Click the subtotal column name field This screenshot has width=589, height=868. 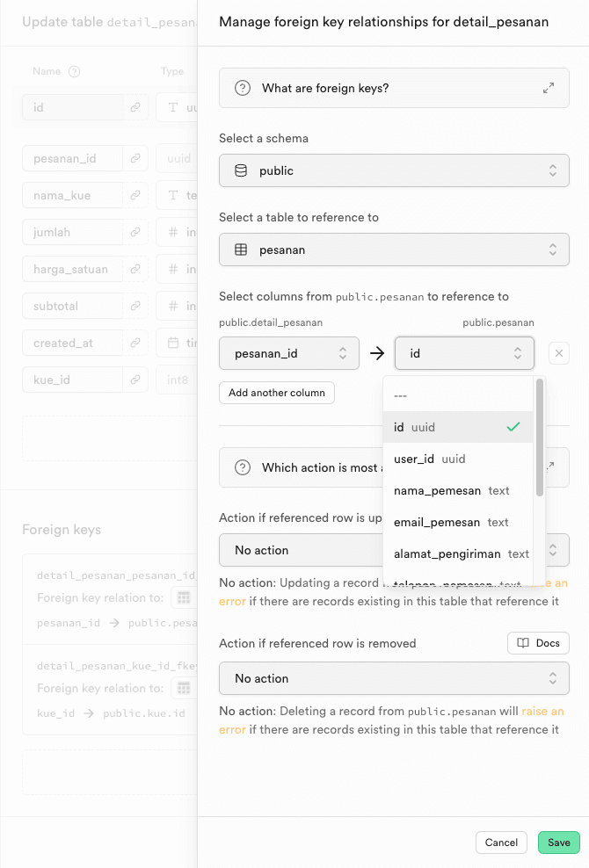tap(73, 306)
